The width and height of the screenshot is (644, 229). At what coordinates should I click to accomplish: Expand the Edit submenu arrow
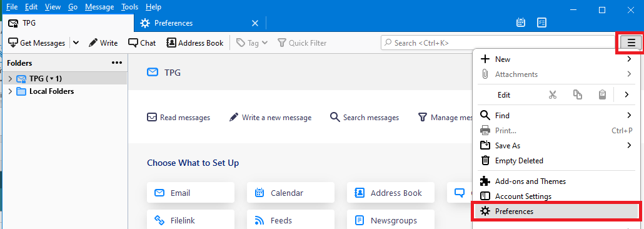[x=626, y=95]
